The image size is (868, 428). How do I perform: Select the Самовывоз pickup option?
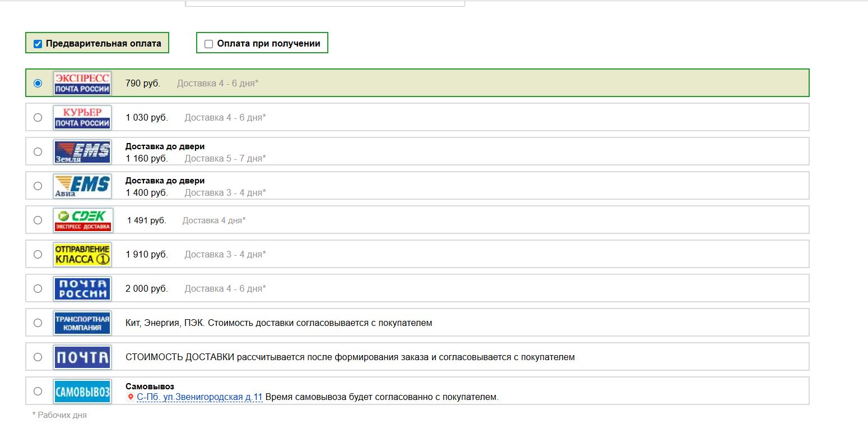(x=38, y=391)
